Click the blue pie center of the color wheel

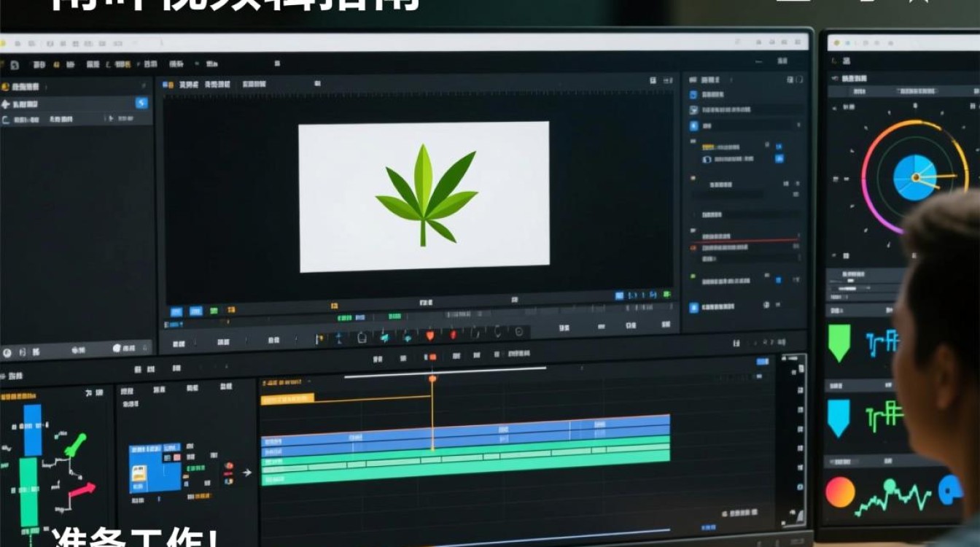[915, 177]
